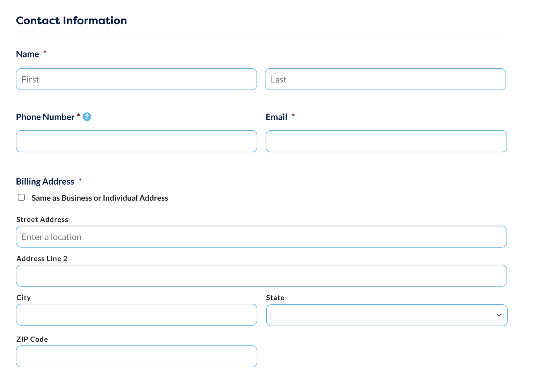Check Same as Business or Individual Address
The image size is (550, 392).
(x=21, y=197)
